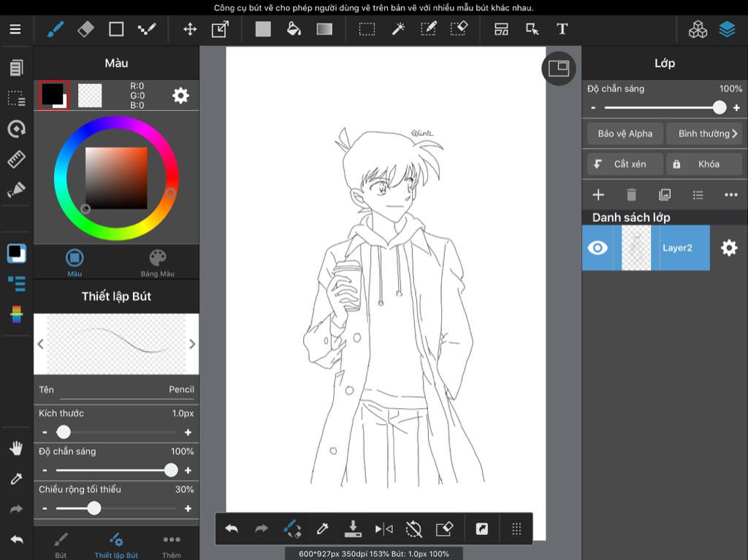Viewport: 748px width, 560px height.
Task: Open the ruler snap sidebar icon
Action: tap(16, 159)
